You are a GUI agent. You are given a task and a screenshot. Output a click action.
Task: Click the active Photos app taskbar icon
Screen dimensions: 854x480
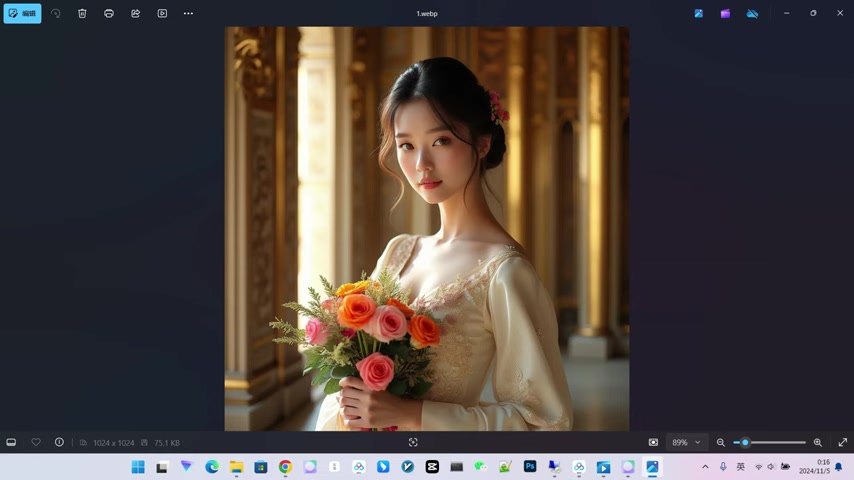click(652, 467)
